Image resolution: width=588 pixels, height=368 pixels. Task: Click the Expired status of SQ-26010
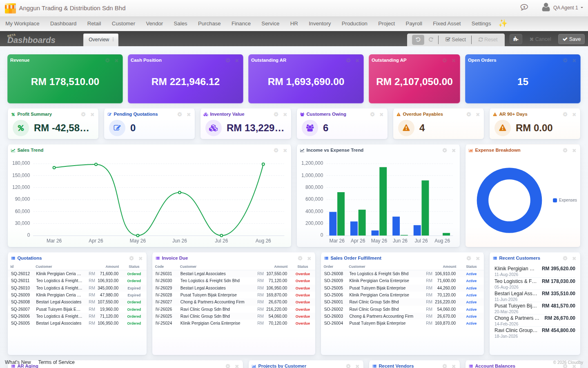click(134, 288)
